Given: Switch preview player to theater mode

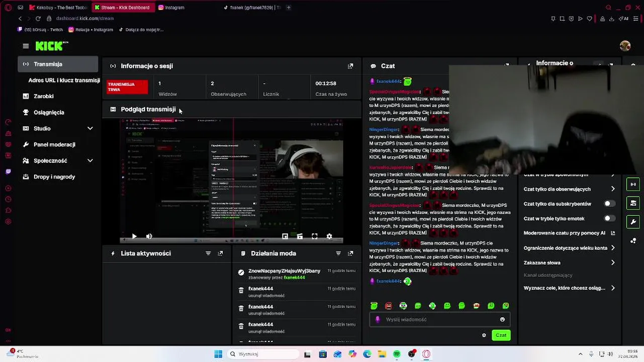Looking at the screenshot, I should point(300,236).
